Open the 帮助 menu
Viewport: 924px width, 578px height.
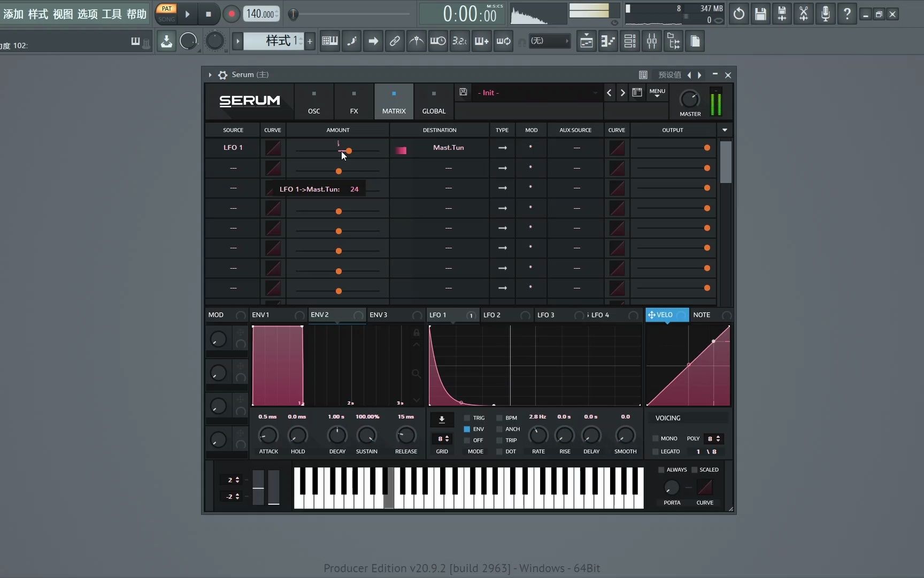pos(136,14)
